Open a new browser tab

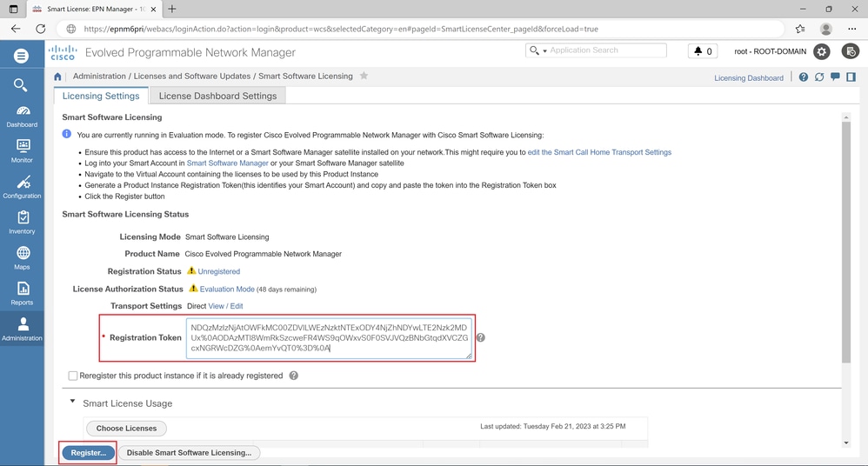pos(172,9)
